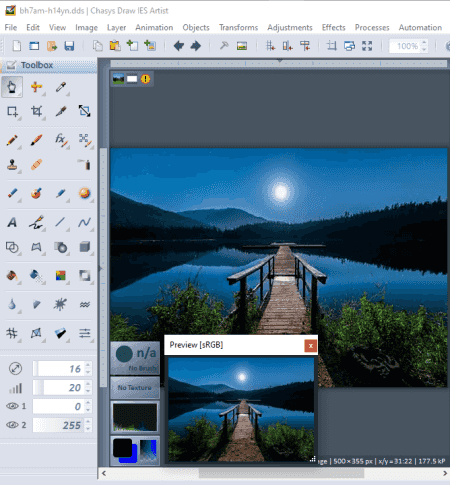This screenshot has height=485, width=450.
Task: Click the horizontal scrollbar right arrow
Action: click(x=445, y=473)
